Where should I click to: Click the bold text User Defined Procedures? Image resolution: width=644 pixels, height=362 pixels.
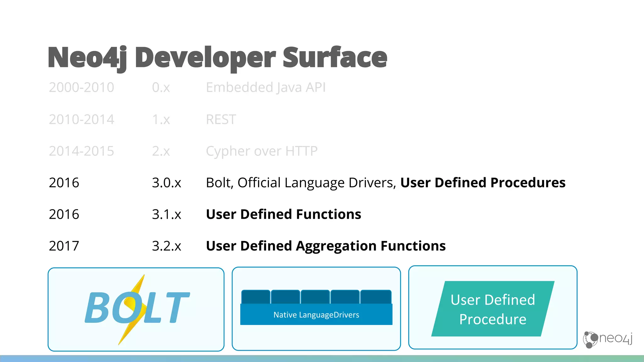[x=483, y=183]
